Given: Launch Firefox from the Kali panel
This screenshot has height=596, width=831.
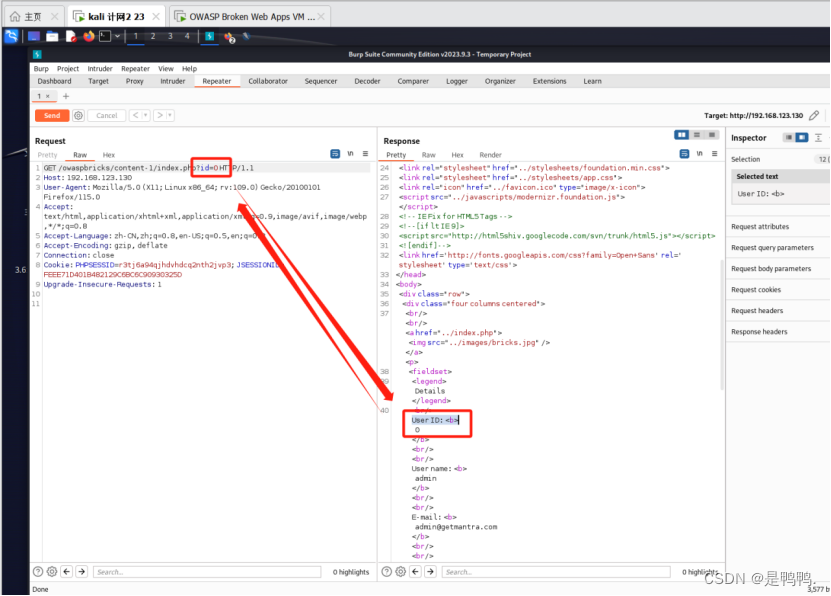Looking at the screenshot, I should click(89, 36).
